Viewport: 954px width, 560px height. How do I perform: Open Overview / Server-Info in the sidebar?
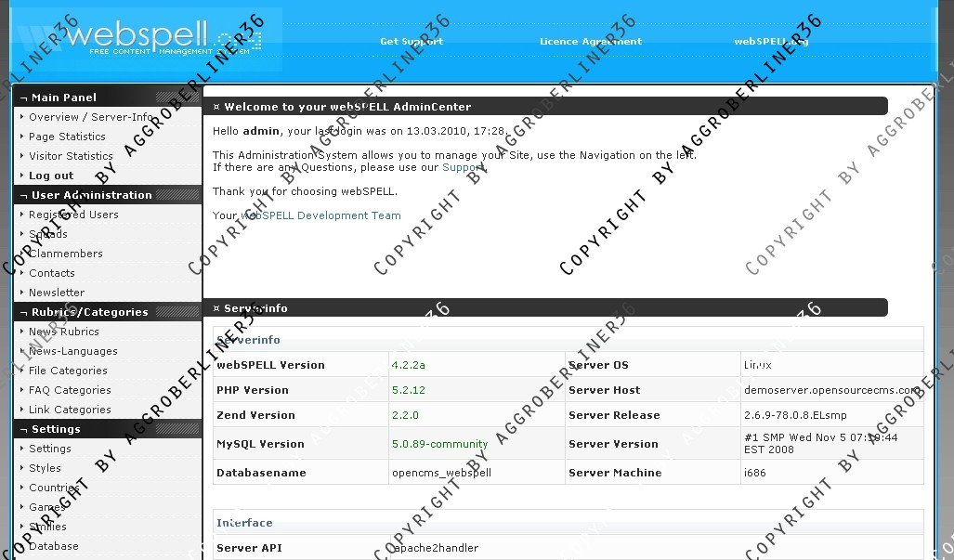(x=90, y=117)
